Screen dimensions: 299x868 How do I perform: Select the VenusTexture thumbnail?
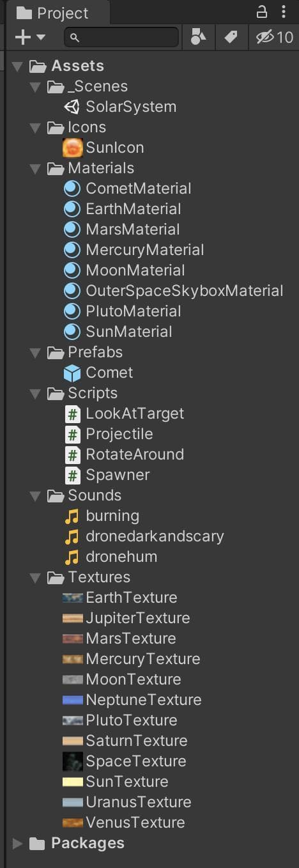[x=73, y=823]
